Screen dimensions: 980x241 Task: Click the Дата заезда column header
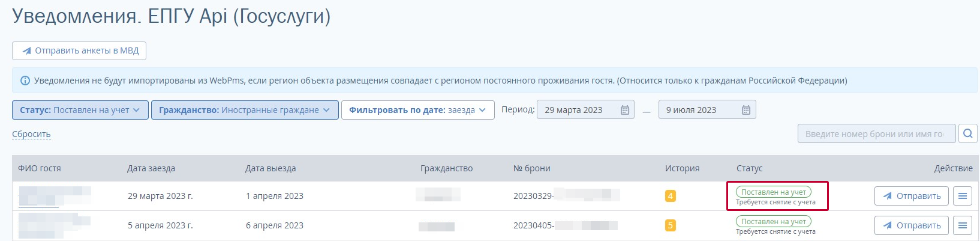click(151, 168)
